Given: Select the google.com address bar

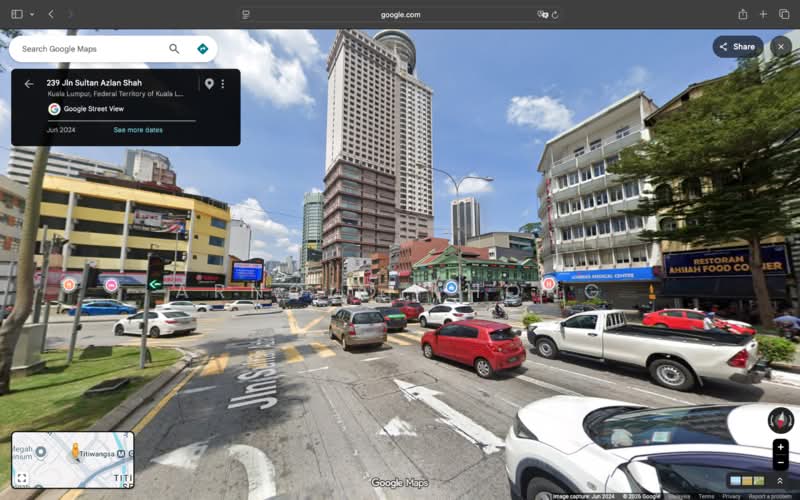Looking at the screenshot, I should tap(401, 15).
